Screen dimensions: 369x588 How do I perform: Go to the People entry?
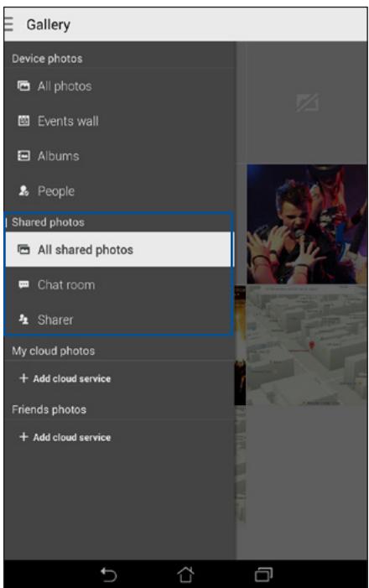point(120,191)
